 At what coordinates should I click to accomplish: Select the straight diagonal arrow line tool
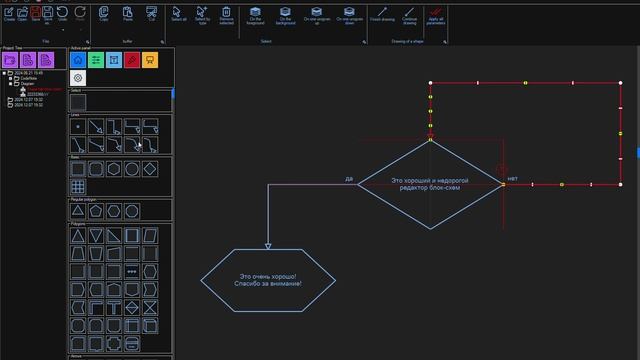tap(96, 127)
